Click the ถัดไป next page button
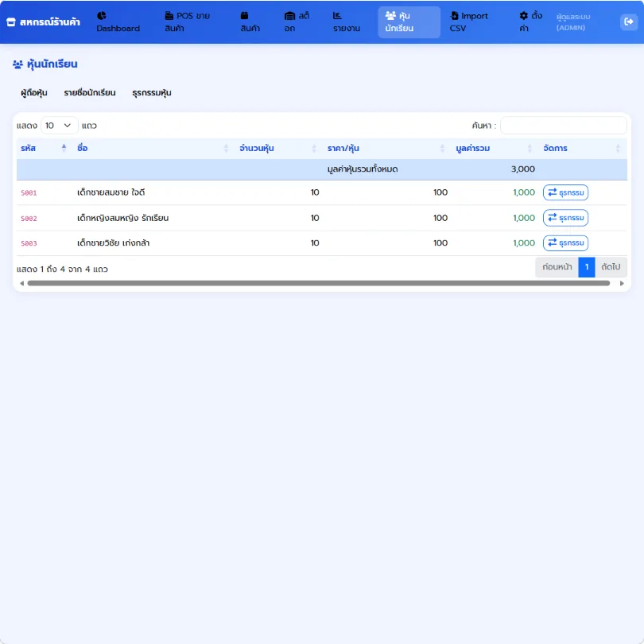Image resolution: width=644 pixels, height=644 pixels. pos(611,267)
